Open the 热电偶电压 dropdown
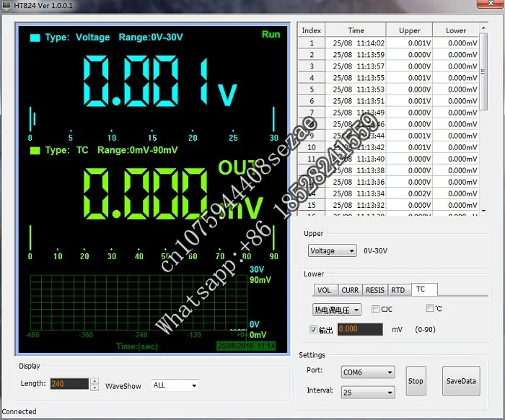Viewport: 505px width, 420px height. click(337, 310)
